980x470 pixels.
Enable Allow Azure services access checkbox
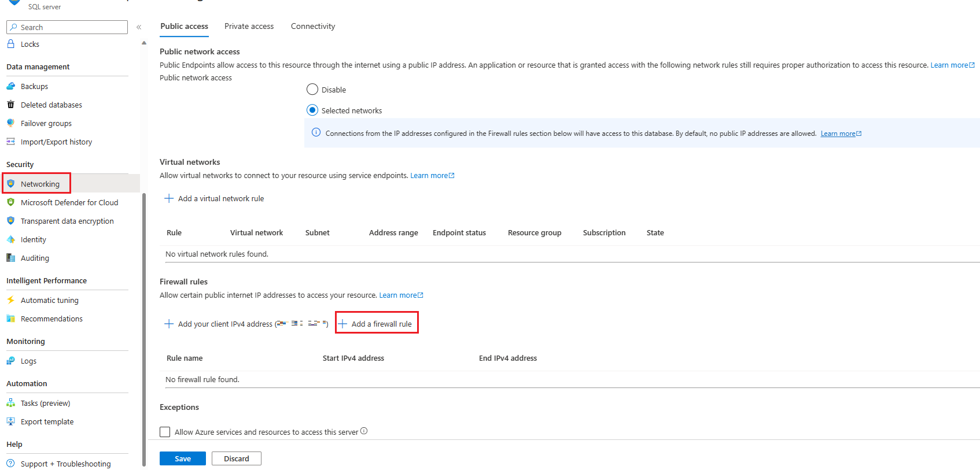tap(165, 432)
